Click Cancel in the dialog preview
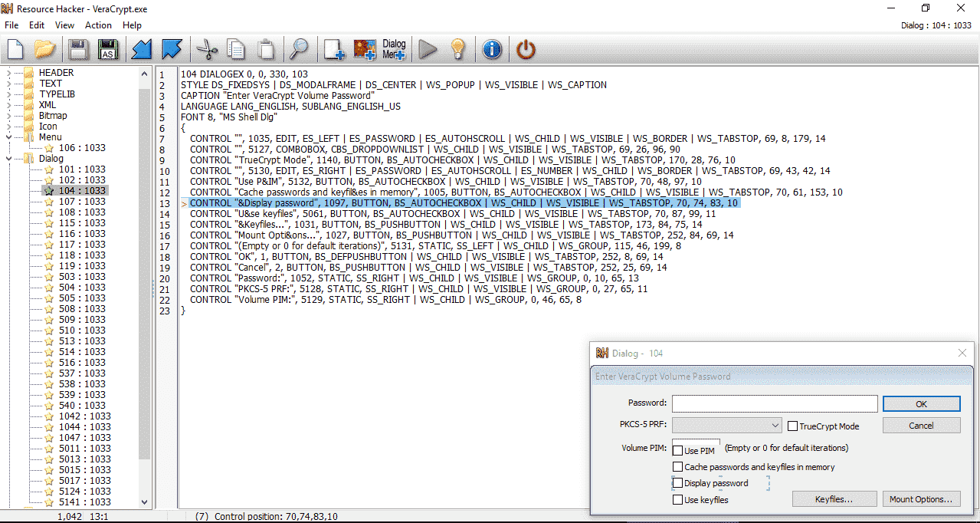980x523 pixels. tap(921, 425)
